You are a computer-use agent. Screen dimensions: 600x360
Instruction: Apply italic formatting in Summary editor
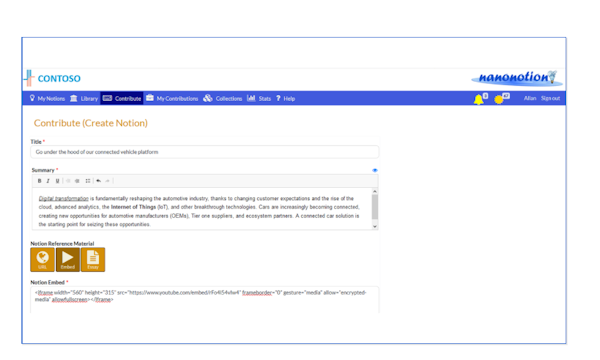pos(48,181)
